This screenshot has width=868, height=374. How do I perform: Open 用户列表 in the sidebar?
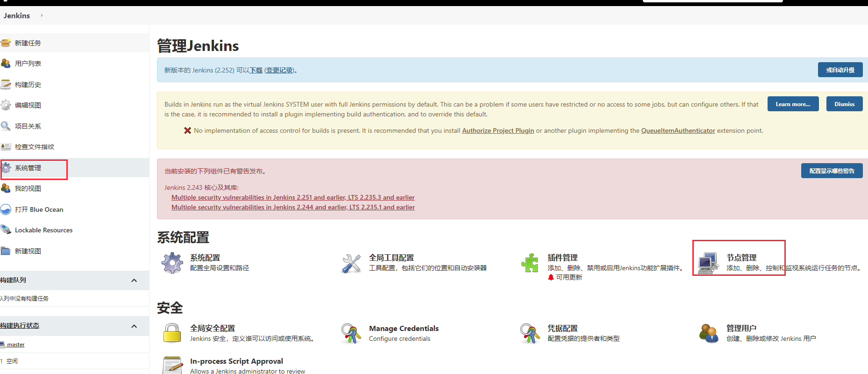[x=28, y=64]
